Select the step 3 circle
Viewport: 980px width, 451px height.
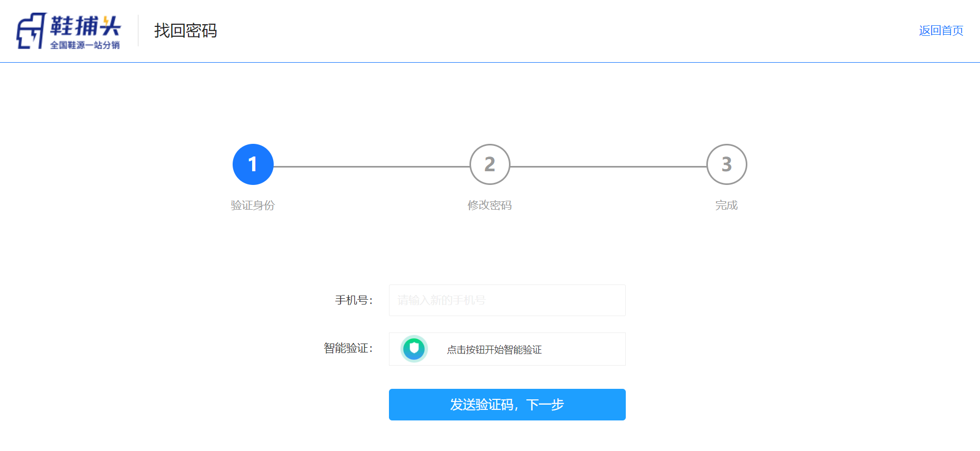[726, 164]
